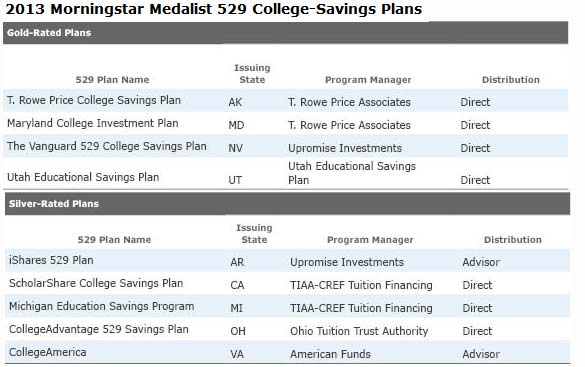
Task: Select CollegeAdvantage 529 Savings Plan
Action: coord(99,329)
